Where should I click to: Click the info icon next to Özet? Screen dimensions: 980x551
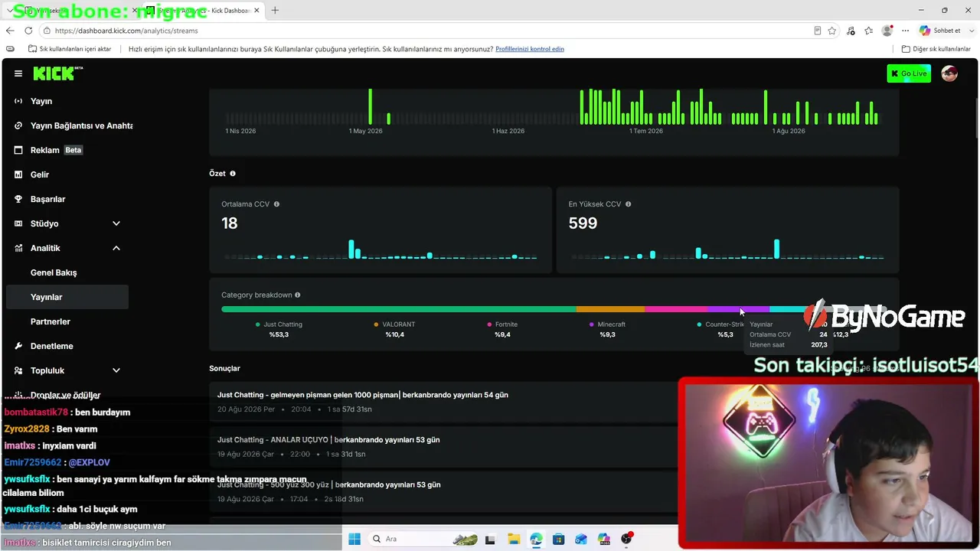pyautogui.click(x=233, y=174)
